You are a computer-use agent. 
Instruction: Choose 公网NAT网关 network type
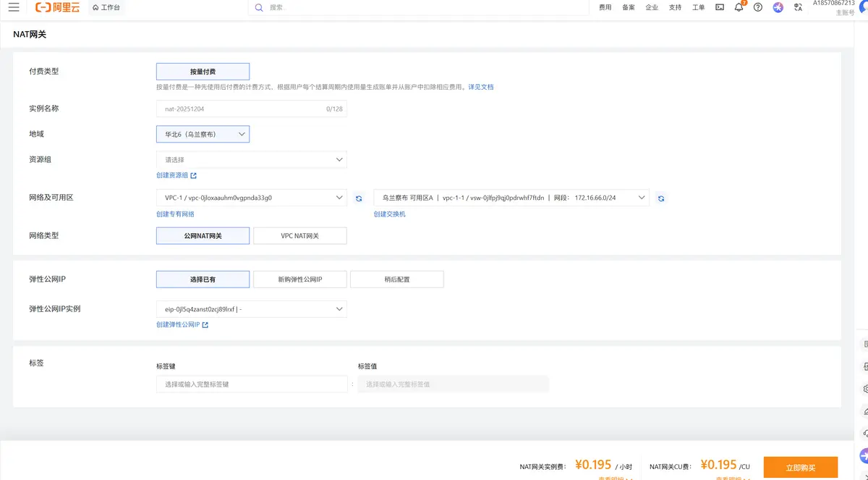coord(203,236)
